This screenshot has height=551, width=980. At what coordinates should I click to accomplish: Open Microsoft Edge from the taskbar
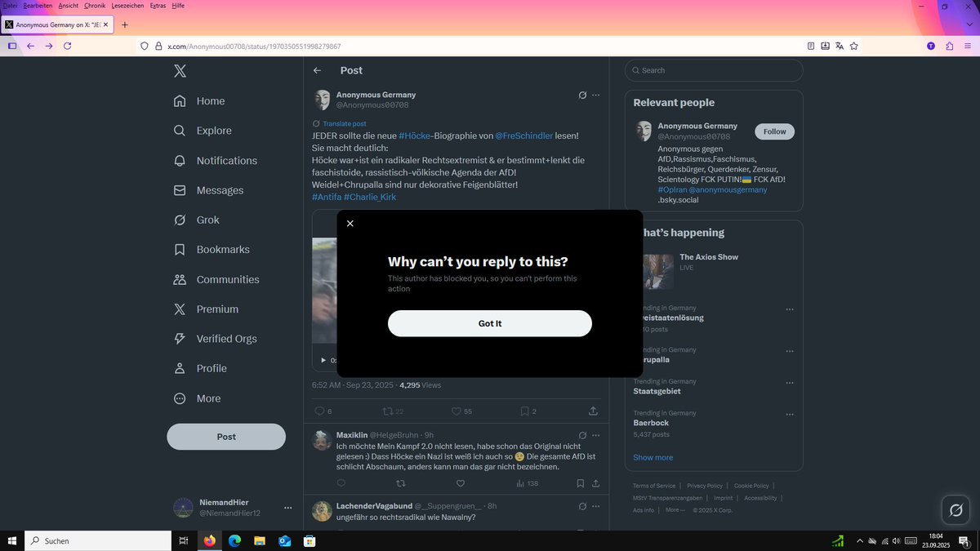pyautogui.click(x=234, y=540)
